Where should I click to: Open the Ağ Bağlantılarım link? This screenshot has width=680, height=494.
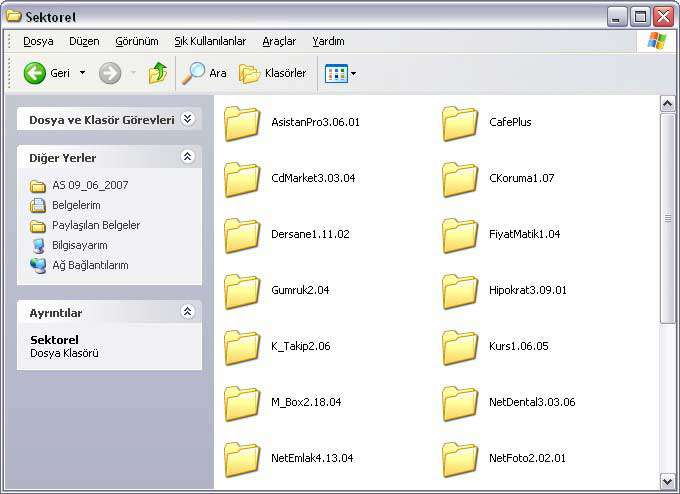tap(90, 265)
